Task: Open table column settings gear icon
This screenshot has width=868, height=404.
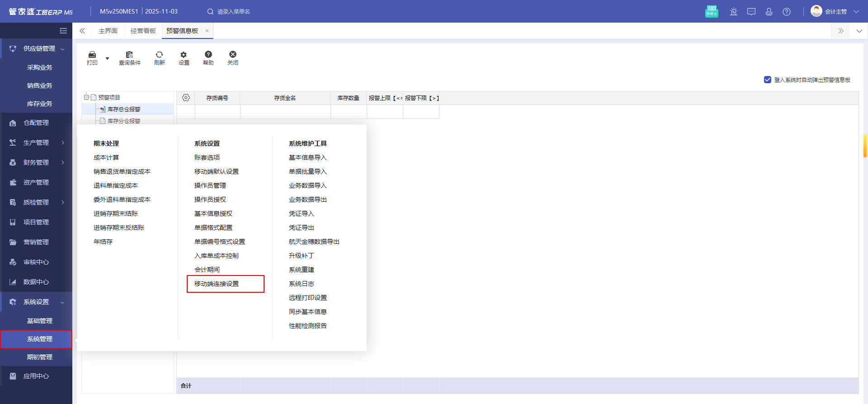Action: tap(186, 98)
